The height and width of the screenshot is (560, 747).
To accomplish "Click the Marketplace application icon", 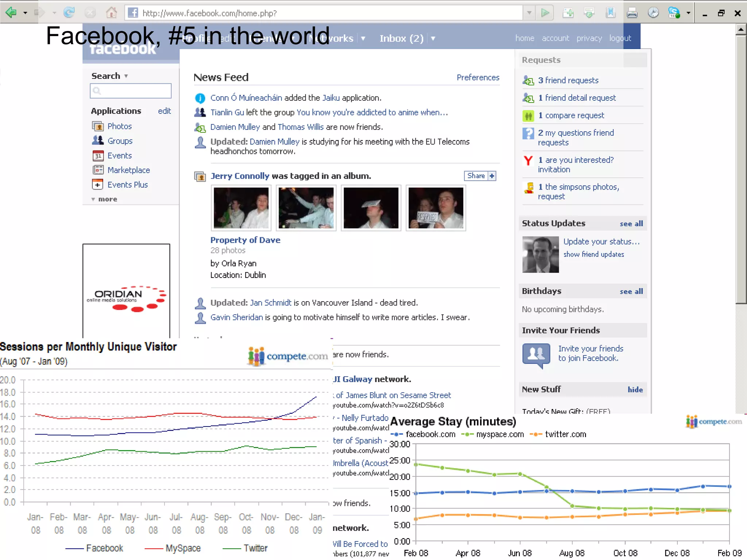I will (x=98, y=170).
